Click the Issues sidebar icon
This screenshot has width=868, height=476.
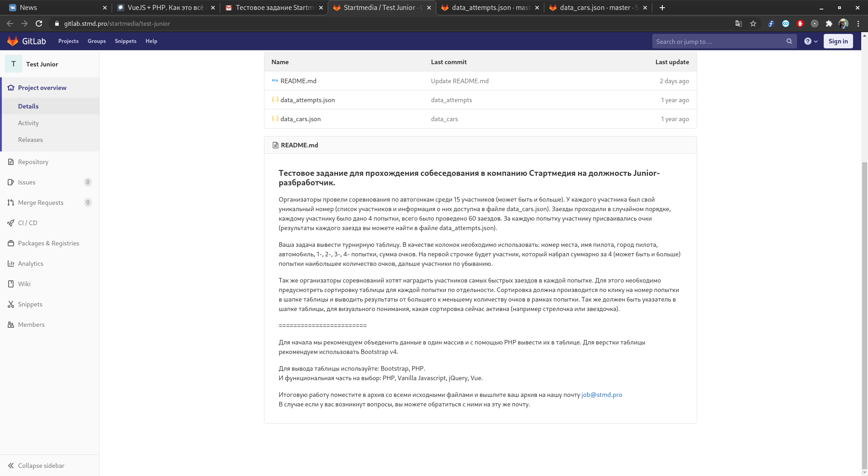coord(11,182)
